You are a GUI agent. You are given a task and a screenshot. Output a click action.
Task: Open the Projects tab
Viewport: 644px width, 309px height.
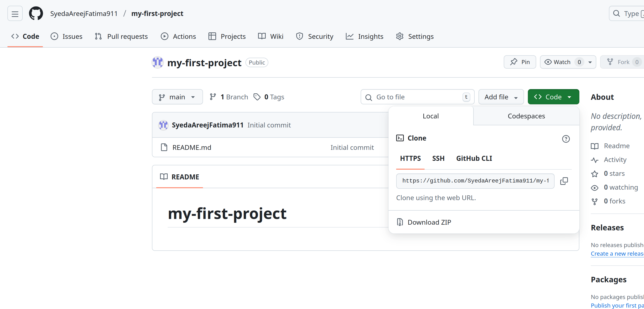[227, 36]
